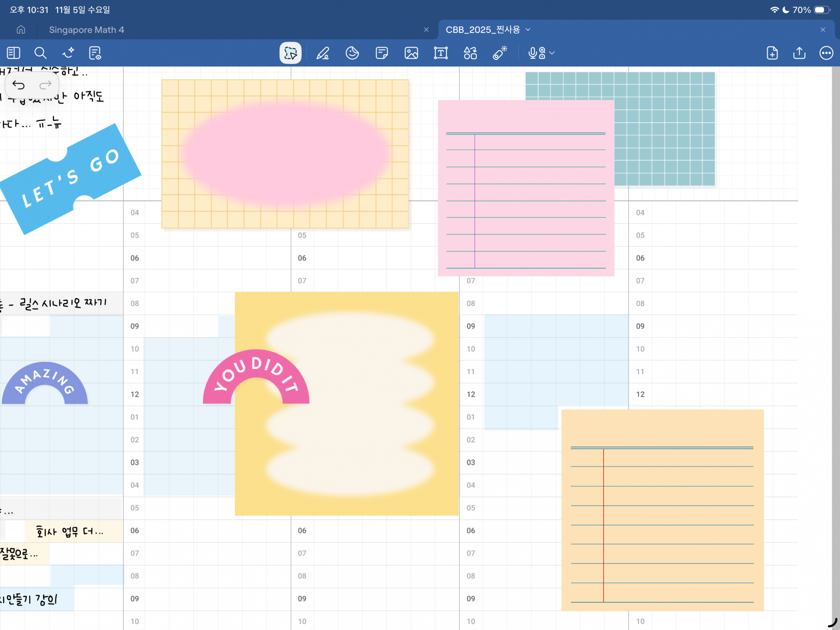
Task: Open the shapes tool
Action: point(470,53)
